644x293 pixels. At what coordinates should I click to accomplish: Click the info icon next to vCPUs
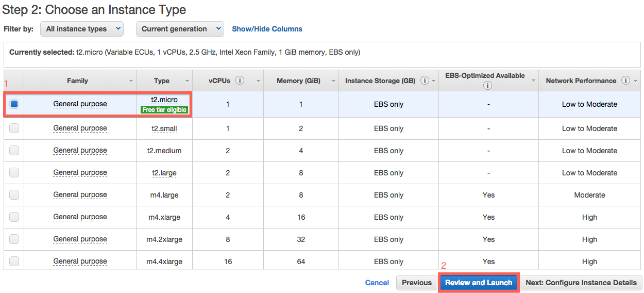tap(240, 80)
